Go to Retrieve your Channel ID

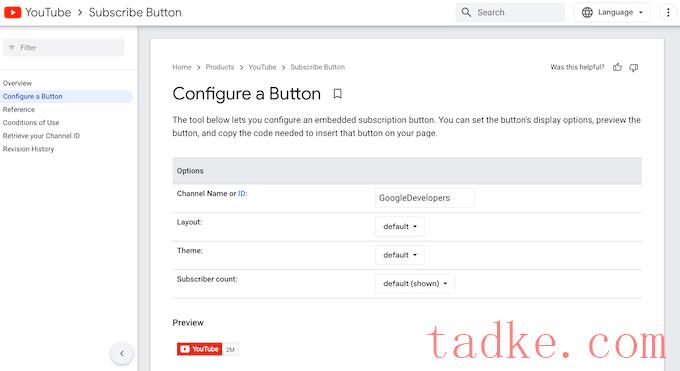(41, 136)
